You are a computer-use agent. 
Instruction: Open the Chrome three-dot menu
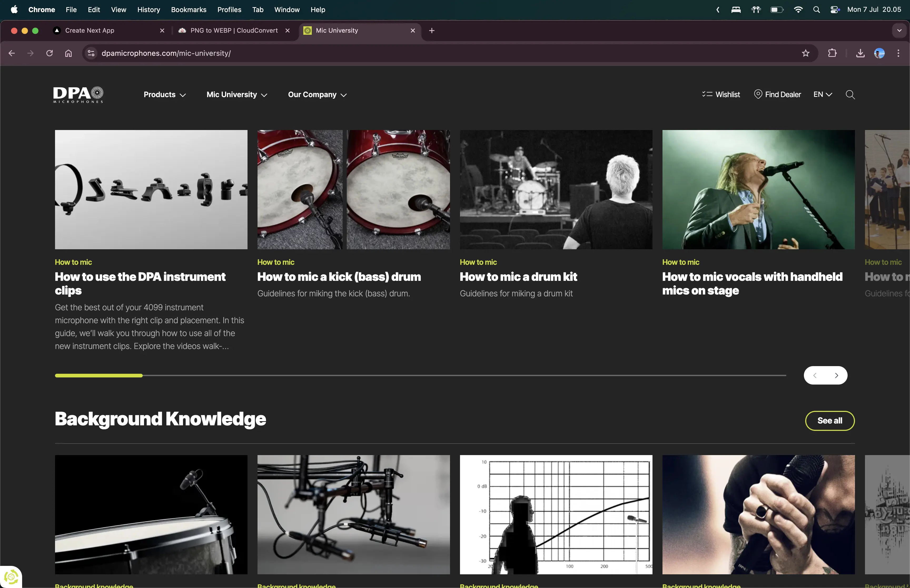click(x=898, y=53)
